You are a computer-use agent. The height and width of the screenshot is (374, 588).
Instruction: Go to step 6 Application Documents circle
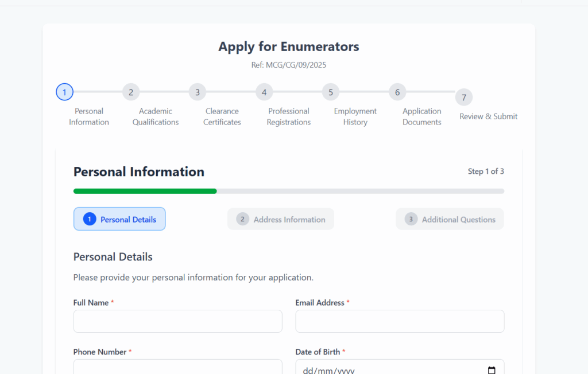[x=397, y=92]
